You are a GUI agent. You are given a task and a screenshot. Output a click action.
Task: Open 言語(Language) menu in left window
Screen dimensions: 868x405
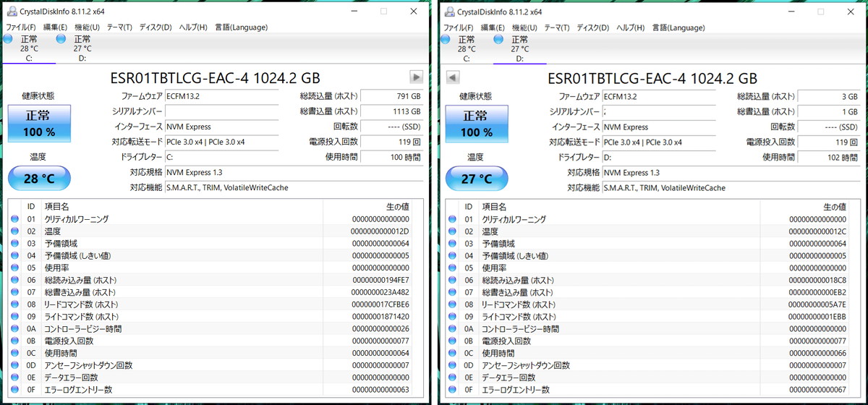pyautogui.click(x=241, y=27)
